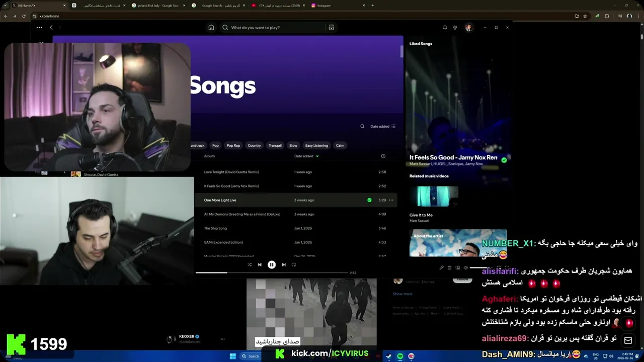644x362 pixels.
Task: Pause the currently playing Spotify track
Action: [x=272, y=264]
